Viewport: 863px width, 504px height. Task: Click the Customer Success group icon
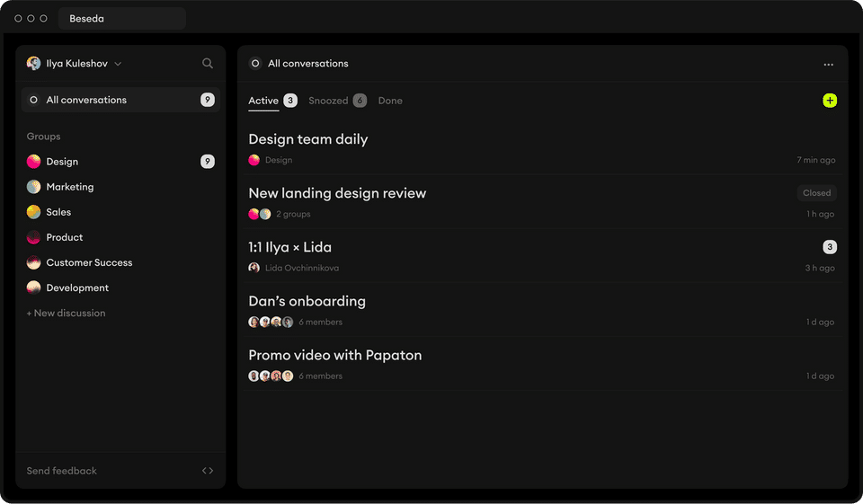(x=33, y=262)
